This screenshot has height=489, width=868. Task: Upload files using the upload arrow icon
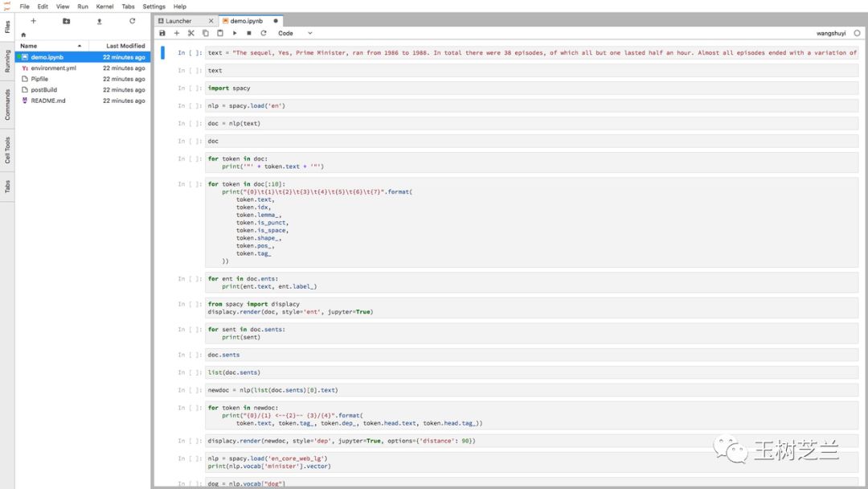[x=99, y=21]
